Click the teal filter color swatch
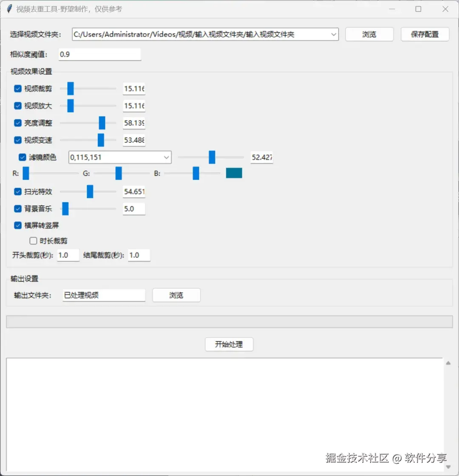The height and width of the screenshot is (476, 459). tap(234, 173)
